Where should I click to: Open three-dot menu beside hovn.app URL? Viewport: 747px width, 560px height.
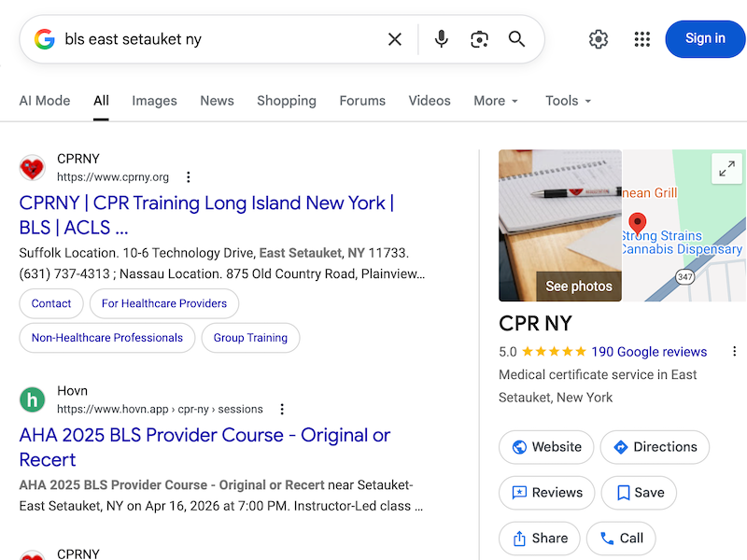tap(282, 409)
